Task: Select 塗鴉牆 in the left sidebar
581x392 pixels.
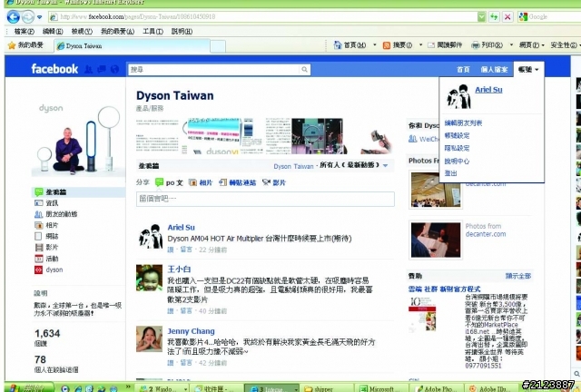Action: pos(79,192)
